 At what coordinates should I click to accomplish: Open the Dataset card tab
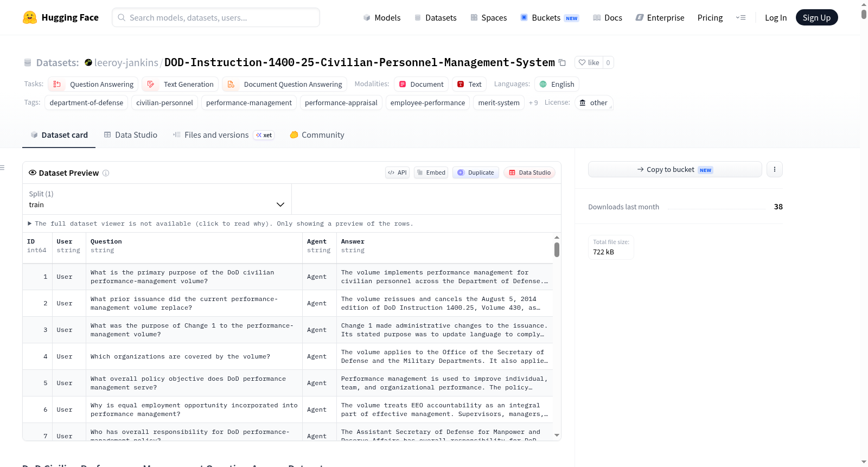59,135
